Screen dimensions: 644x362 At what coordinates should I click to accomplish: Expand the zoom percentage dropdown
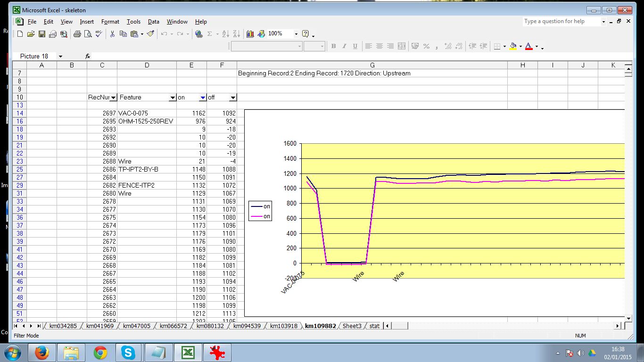coord(296,34)
